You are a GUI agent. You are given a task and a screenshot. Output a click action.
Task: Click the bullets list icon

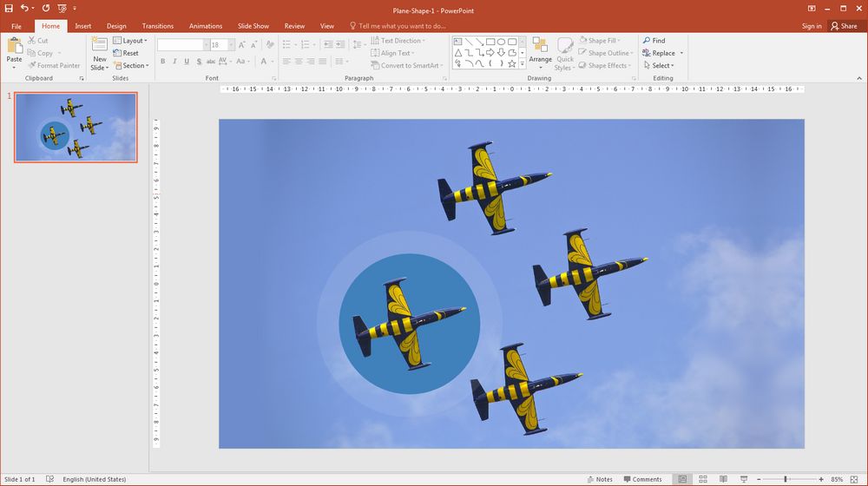[286, 44]
